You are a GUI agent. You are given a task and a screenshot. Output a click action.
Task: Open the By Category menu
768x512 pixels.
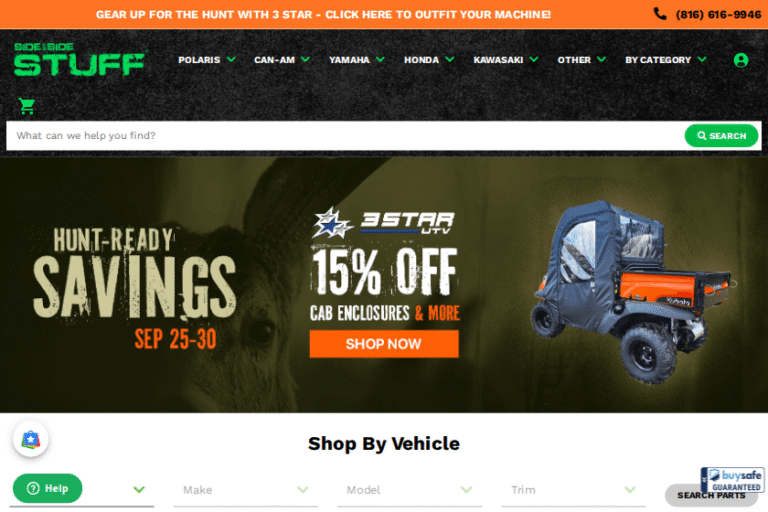[x=666, y=60]
